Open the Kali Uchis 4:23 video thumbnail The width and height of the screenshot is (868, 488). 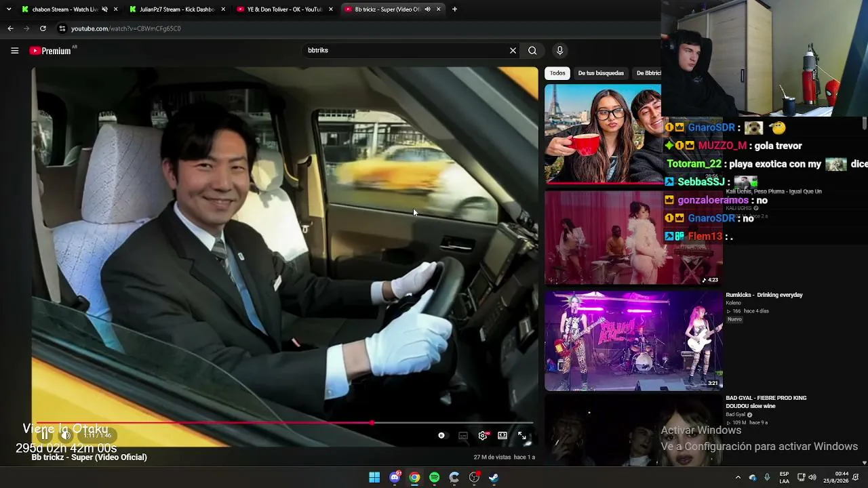633,238
